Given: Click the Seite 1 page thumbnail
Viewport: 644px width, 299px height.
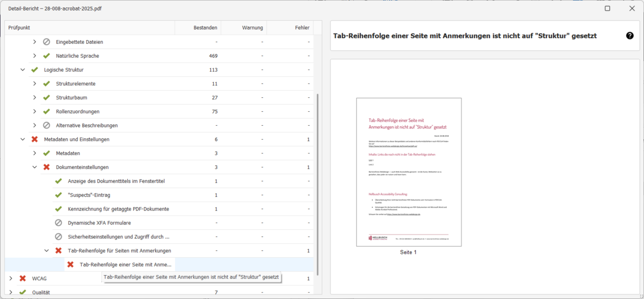Looking at the screenshot, I should [x=408, y=172].
